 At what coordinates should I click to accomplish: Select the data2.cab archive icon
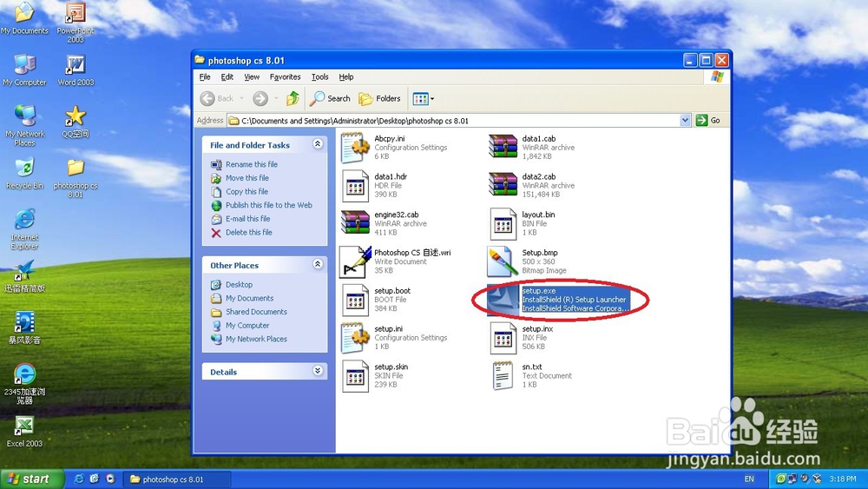pos(503,186)
